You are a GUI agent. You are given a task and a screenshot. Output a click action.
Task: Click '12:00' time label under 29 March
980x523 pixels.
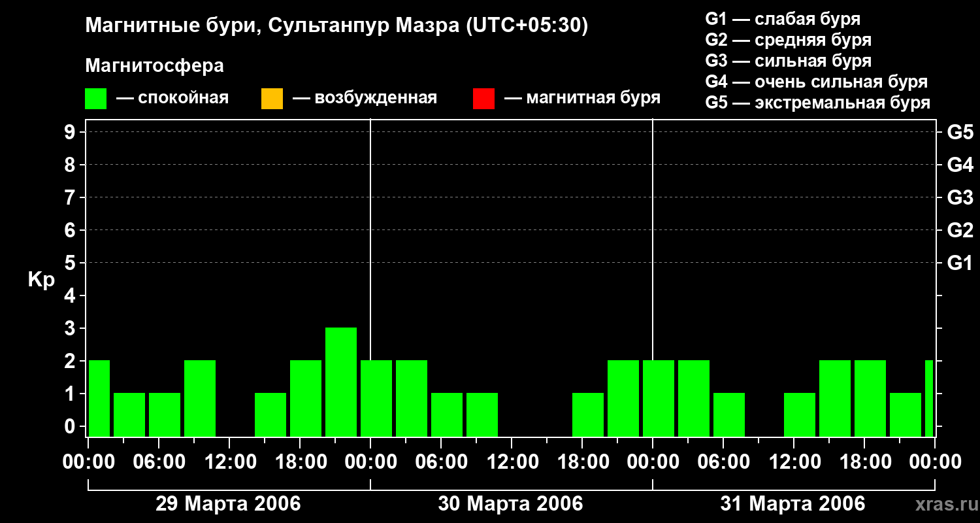[229, 462]
